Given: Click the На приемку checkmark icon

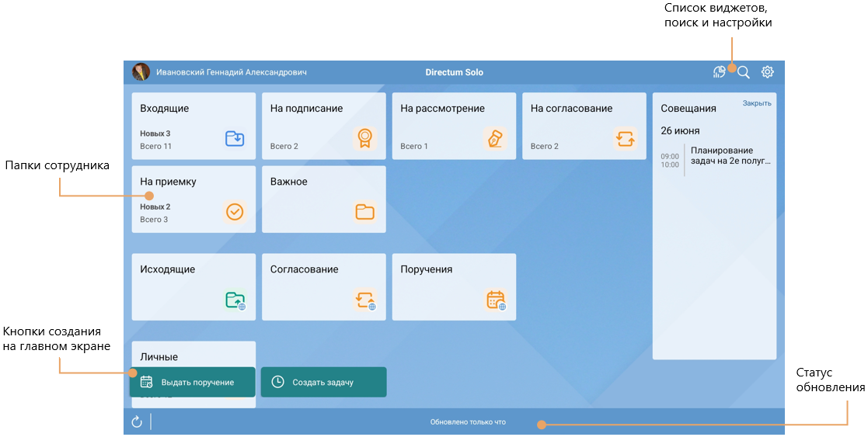Looking at the screenshot, I should point(235,211).
